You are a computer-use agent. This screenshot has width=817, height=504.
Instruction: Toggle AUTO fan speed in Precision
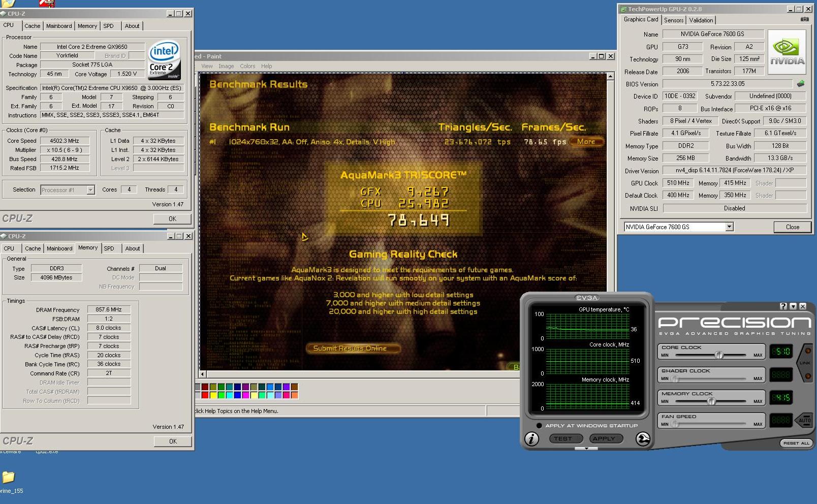(805, 420)
